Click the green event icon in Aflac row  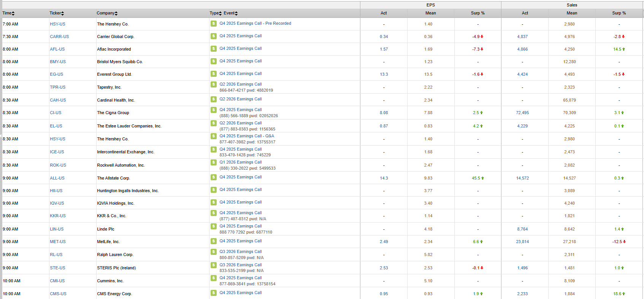click(214, 49)
